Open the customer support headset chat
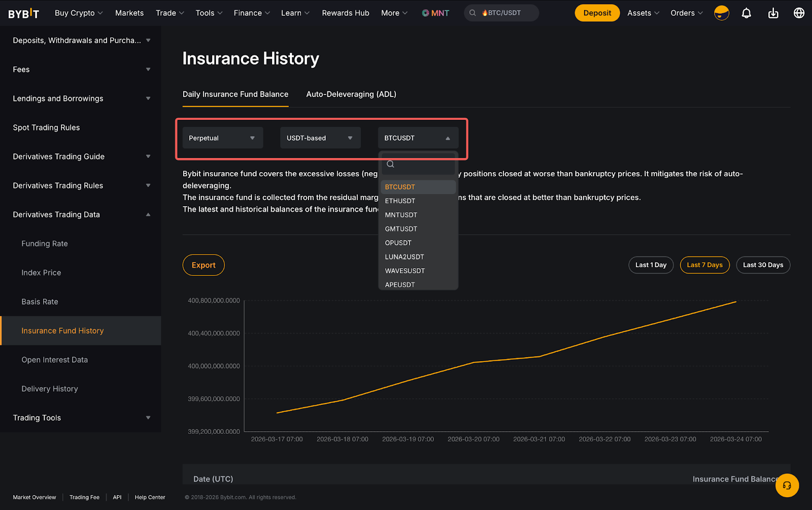Screen dimensions: 812x510 (x=787, y=486)
